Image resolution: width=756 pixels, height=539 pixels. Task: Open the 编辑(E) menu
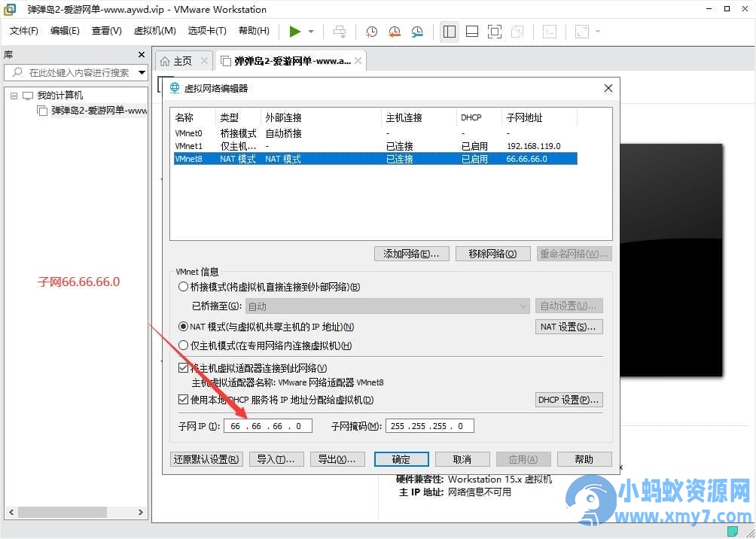click(x=65, y=31)
